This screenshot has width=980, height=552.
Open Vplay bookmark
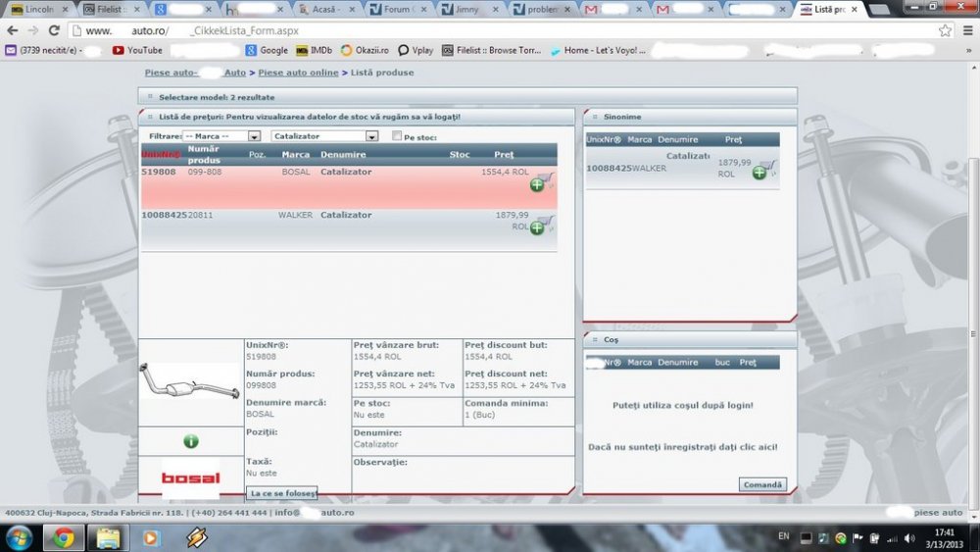[416, 50]
